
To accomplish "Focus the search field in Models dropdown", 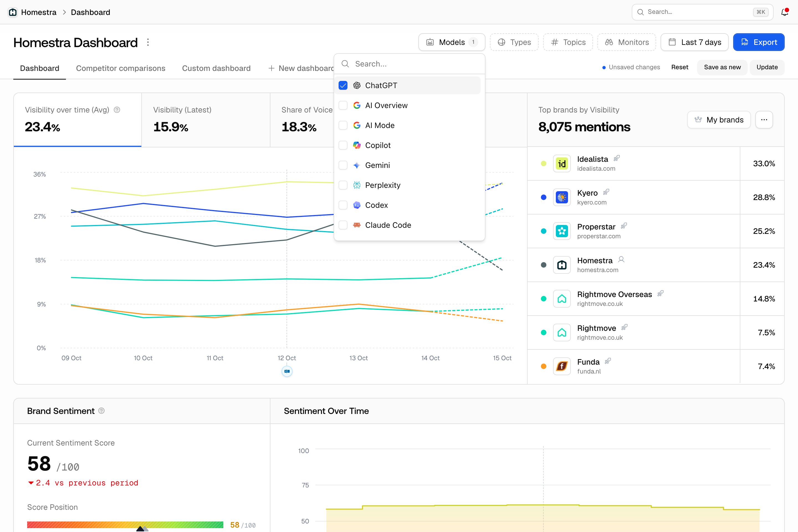I will tap(410, 64).
